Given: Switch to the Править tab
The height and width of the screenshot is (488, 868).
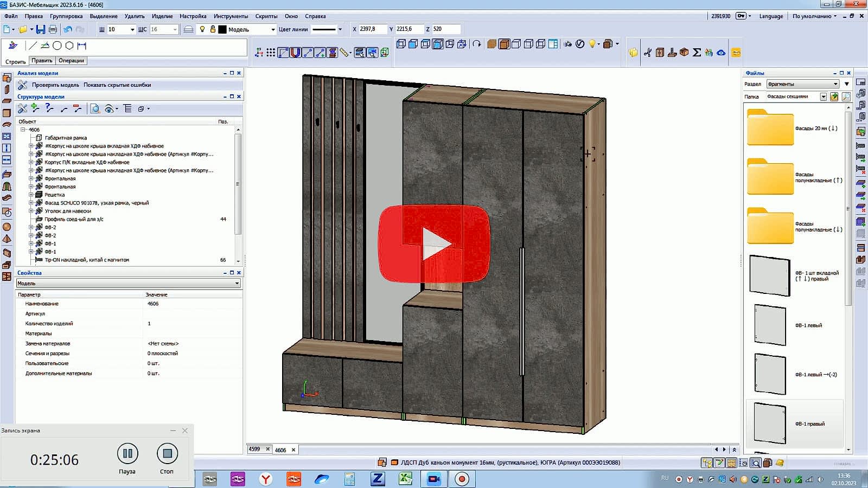Looking at the screenshot, I should click(42, 61).
